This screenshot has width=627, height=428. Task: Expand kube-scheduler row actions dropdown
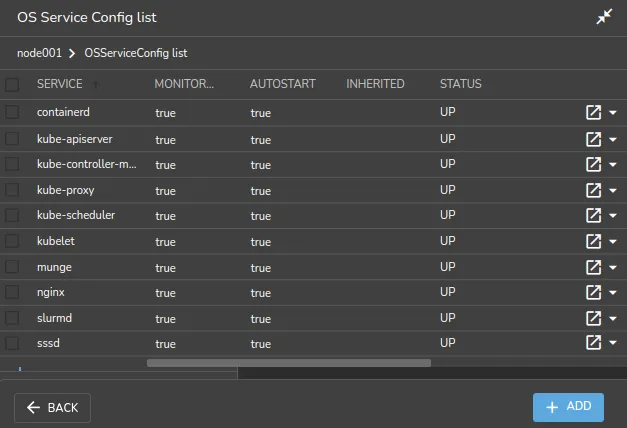(613, 216)
